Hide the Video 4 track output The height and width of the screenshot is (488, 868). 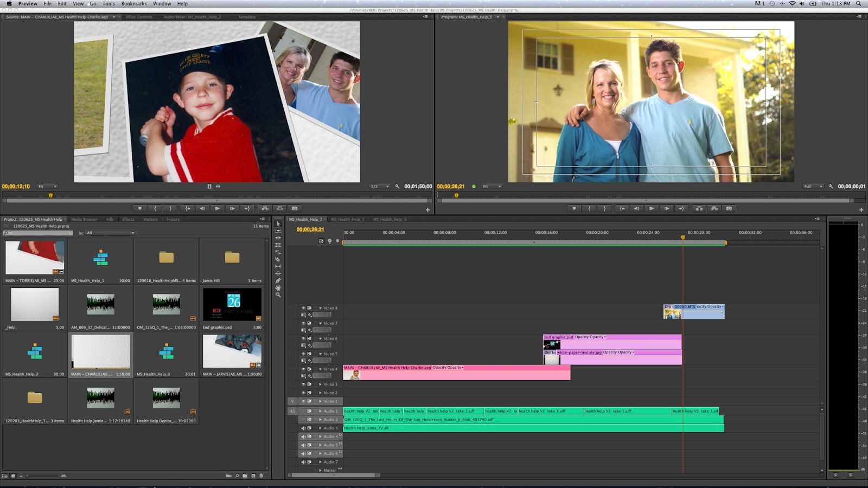pyautogui.click(x=303, y=369)
